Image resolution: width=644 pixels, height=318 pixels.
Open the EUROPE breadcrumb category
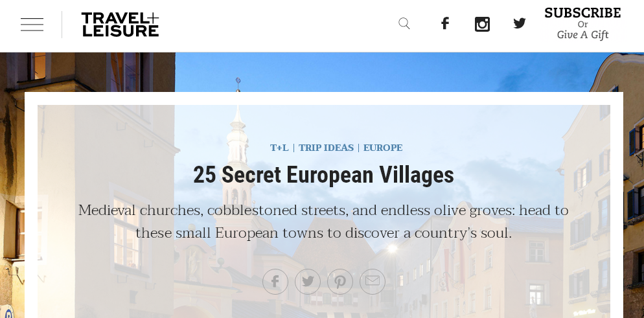[383, 148]
